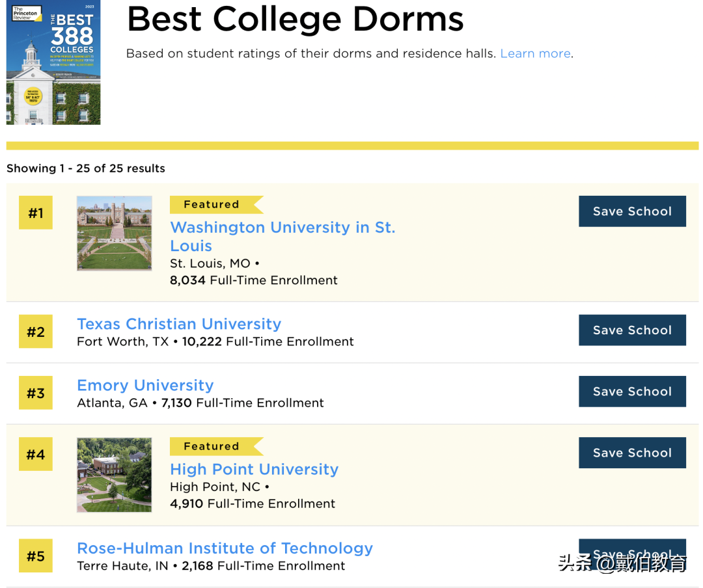Click the Best 388 Colleges book cover

53,63
